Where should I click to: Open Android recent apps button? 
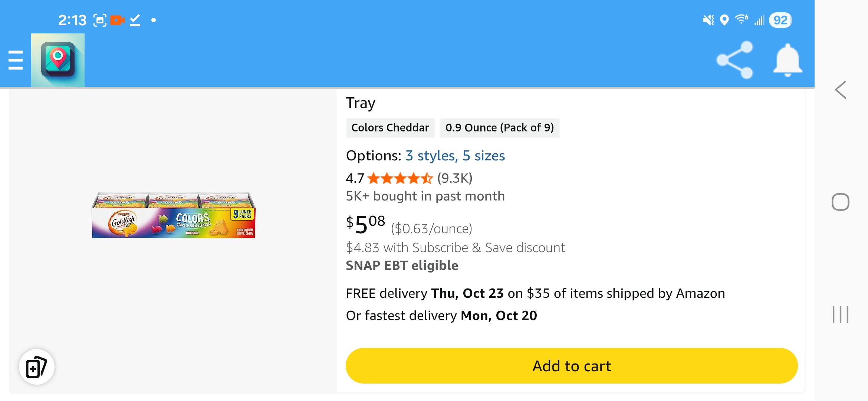point(840,314)
